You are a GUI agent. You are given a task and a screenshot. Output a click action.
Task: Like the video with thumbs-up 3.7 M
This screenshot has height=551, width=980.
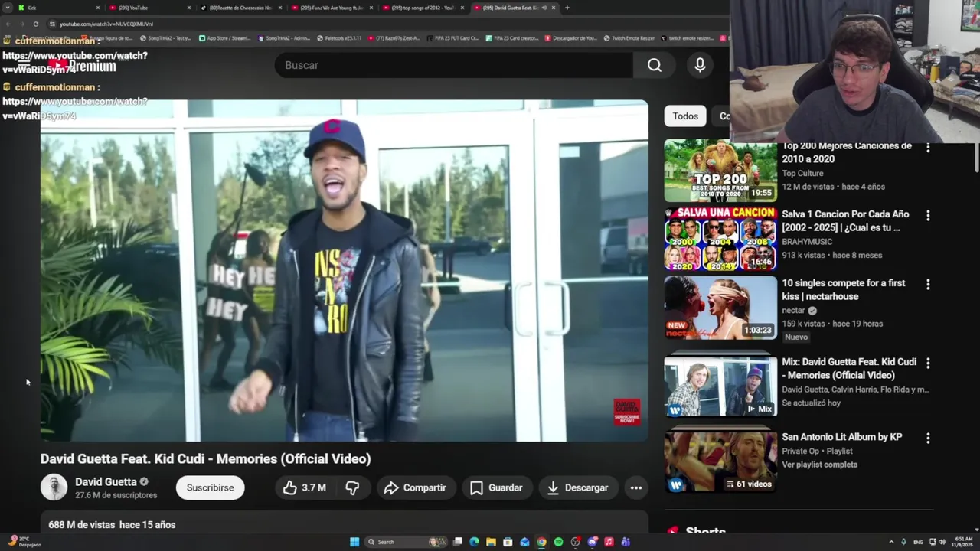click(305, 487)
